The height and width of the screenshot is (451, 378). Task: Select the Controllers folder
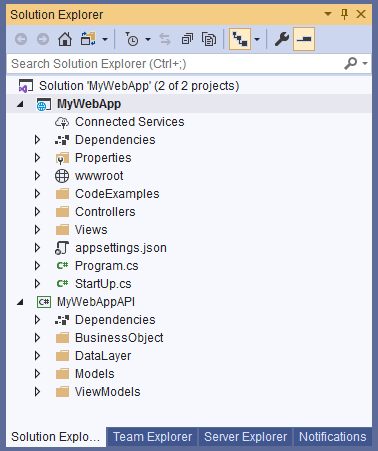point(105,212)
